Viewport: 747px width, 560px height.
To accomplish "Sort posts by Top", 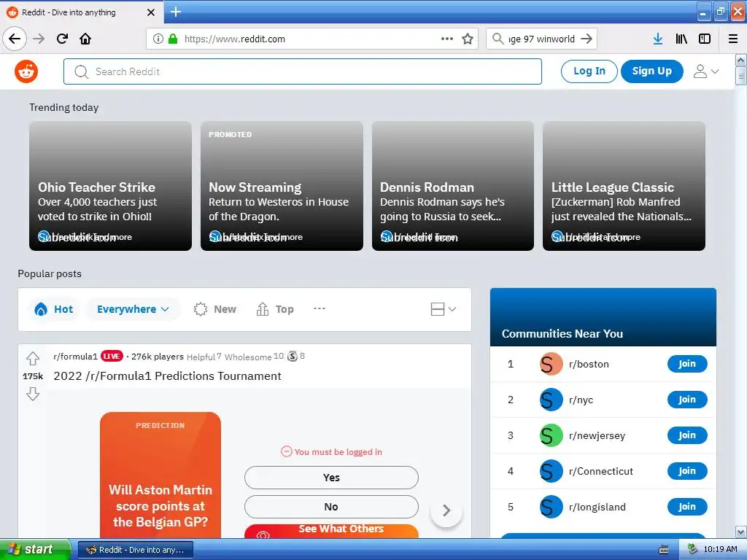I will [275, 309].
